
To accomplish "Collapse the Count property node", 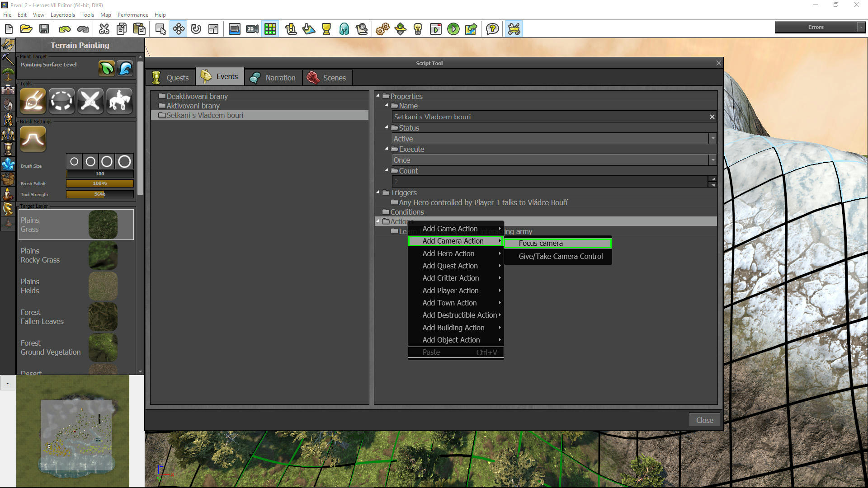I will click(x=387, y=170).
